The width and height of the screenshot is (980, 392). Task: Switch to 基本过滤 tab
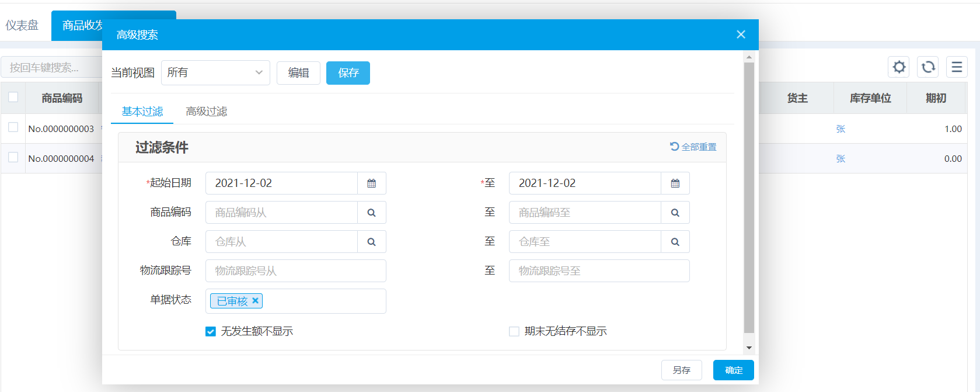click(x=142, y=112)
